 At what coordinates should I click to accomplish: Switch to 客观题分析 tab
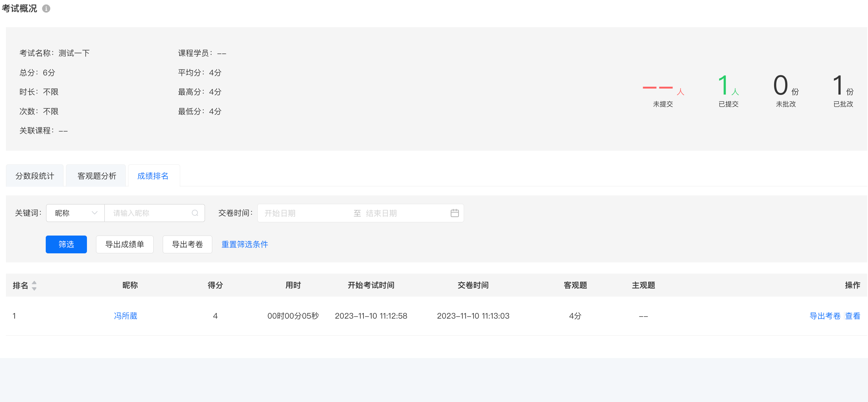click(x=96, y=176)
